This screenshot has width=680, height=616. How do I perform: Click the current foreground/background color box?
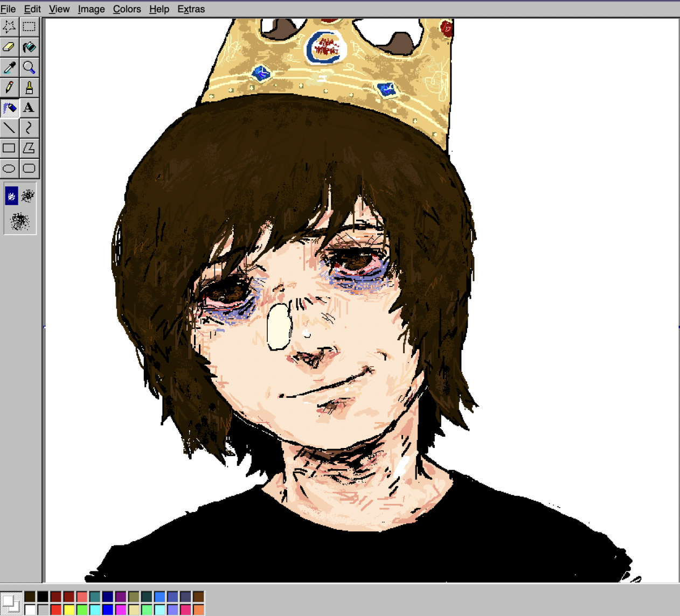coord(11,603)
